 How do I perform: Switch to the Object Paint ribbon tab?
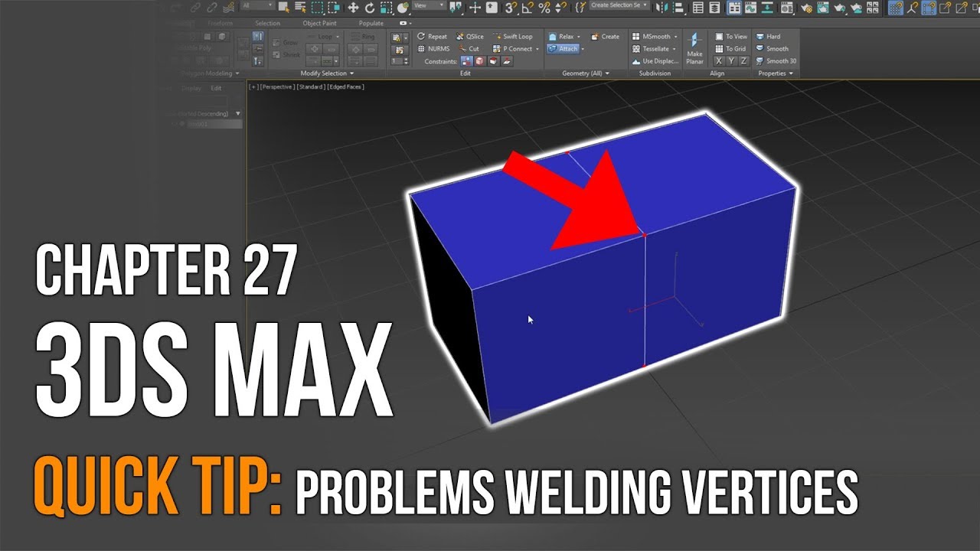click(319, 24)
